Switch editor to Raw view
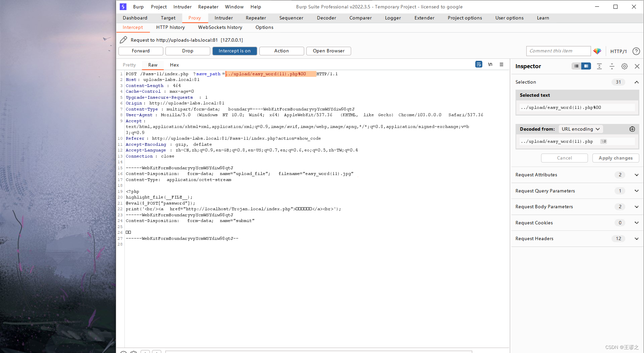The image size is (644, 353). coord(153,65)
